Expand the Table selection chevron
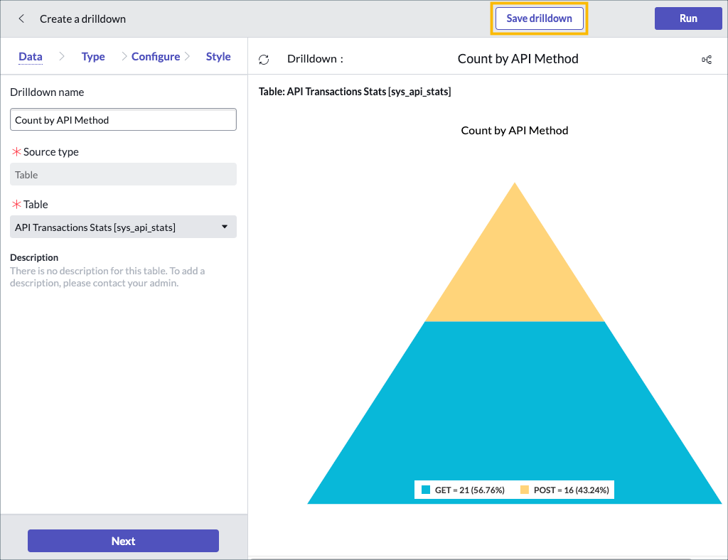This screenshot has width=728, height=560. (x=225, y=227)
